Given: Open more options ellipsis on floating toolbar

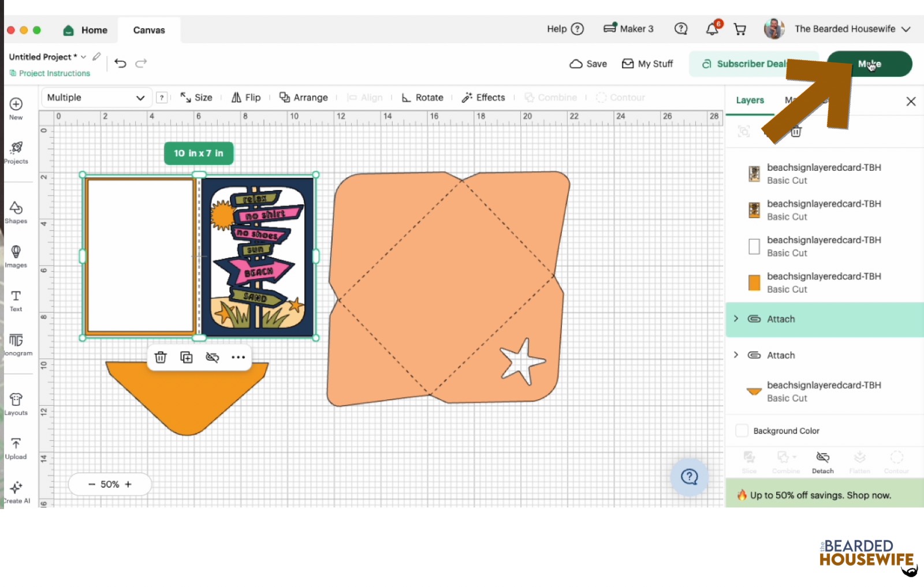Looking at the screenshot, I should 238,357.
